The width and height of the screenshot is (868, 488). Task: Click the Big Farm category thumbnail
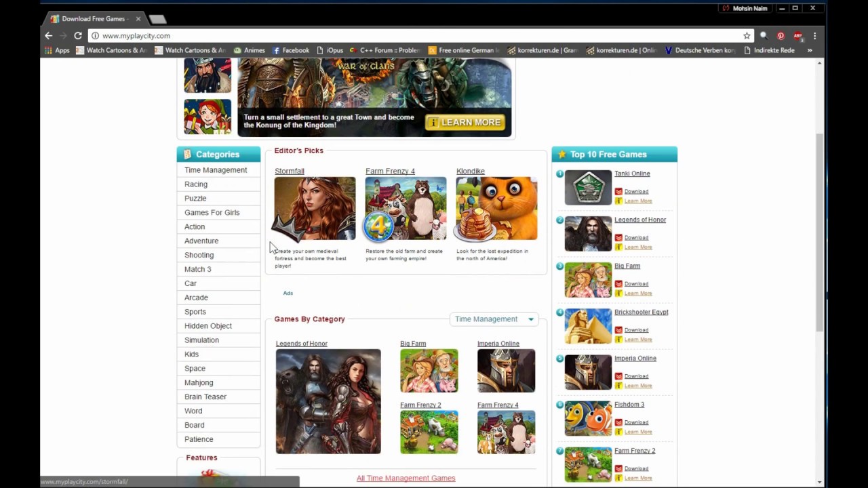429,371
